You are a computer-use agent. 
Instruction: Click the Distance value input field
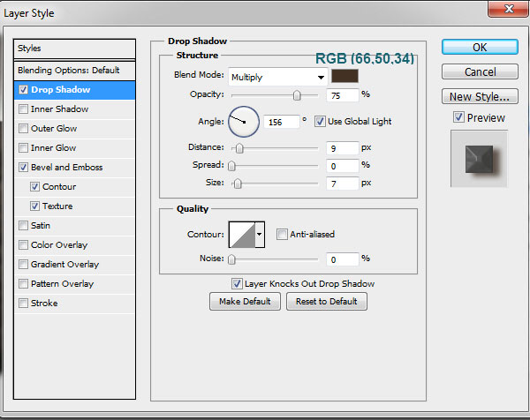[342, 148]
